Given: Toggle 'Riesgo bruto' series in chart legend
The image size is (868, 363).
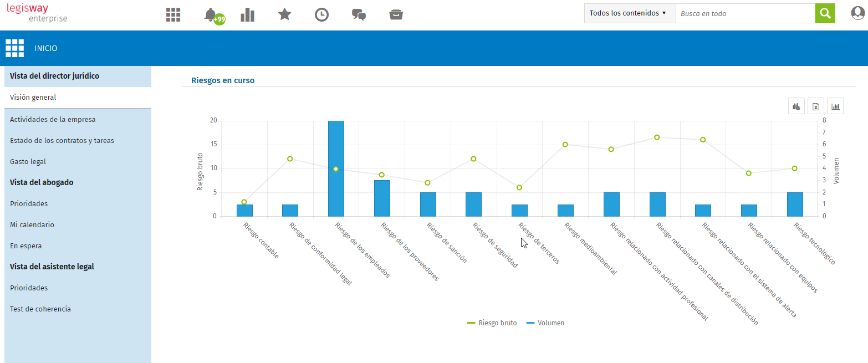Looking at the screenshot, I should pyautogui.click(x=492, y=323).
